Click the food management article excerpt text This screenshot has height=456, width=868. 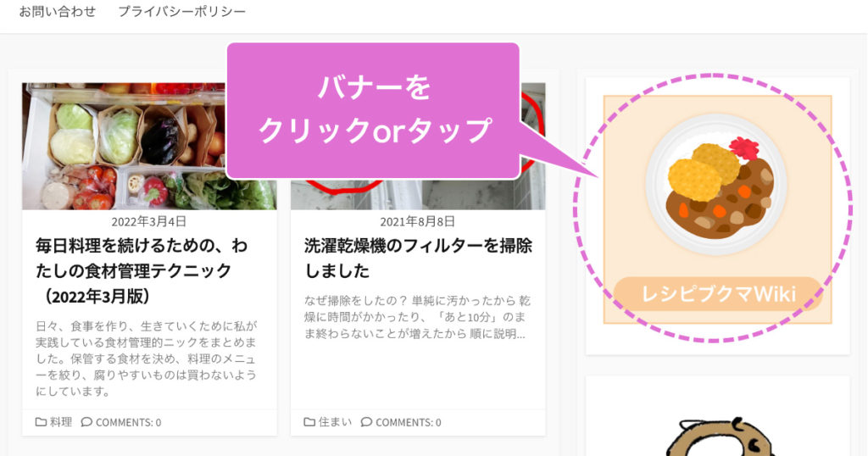tap(147, 358)
